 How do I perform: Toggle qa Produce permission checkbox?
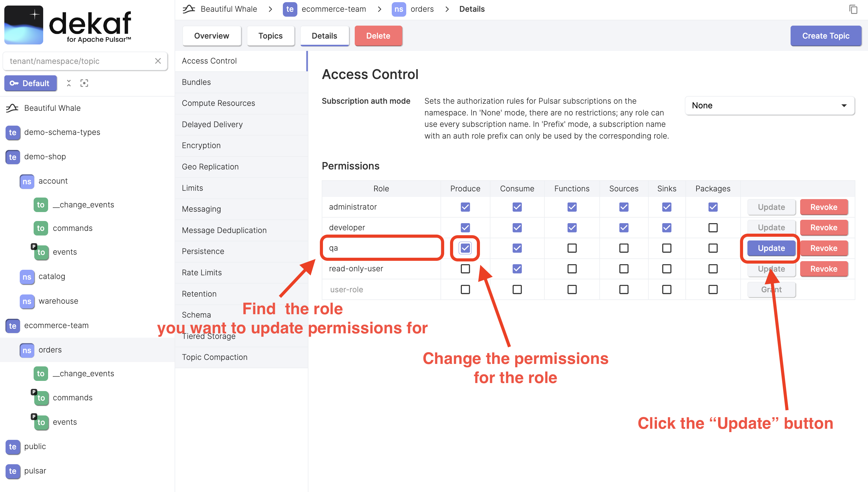click(465, 248)
